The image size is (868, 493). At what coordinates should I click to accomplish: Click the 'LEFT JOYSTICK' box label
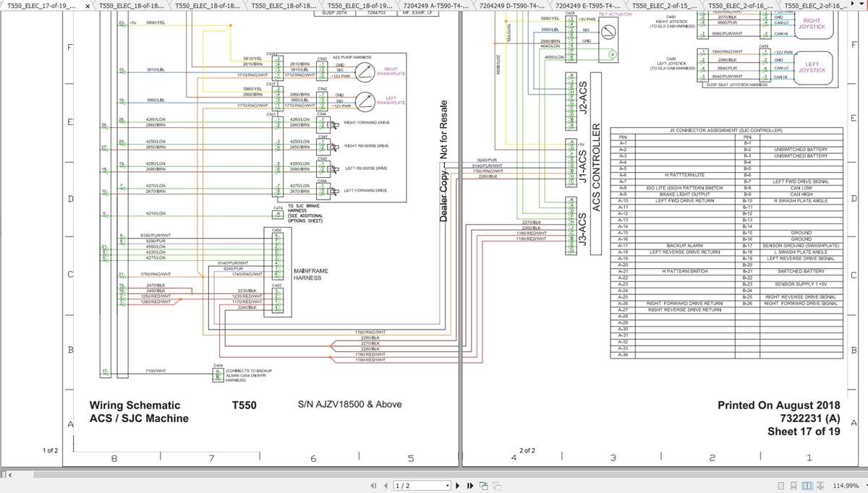812,67
